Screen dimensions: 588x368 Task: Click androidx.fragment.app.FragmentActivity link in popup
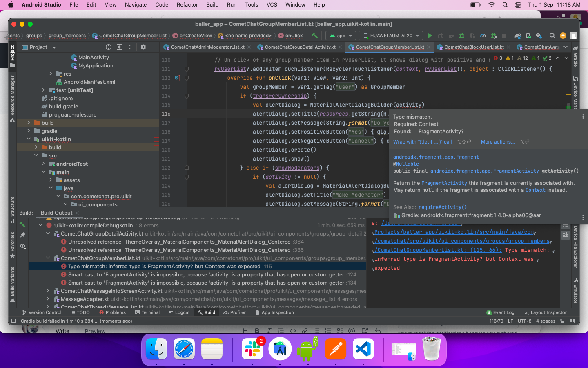(485, 171)
